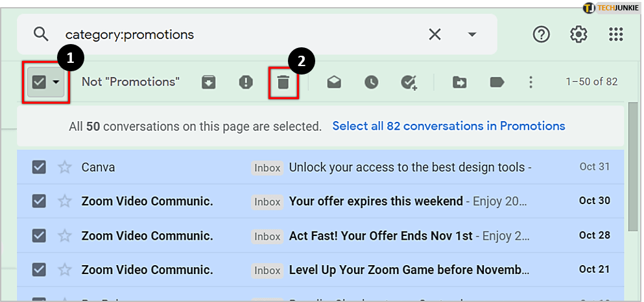This screenshot has width=644, height=302.
Task: Select all 82 conversations in Promotions
Action: click(x=448, y=126)
